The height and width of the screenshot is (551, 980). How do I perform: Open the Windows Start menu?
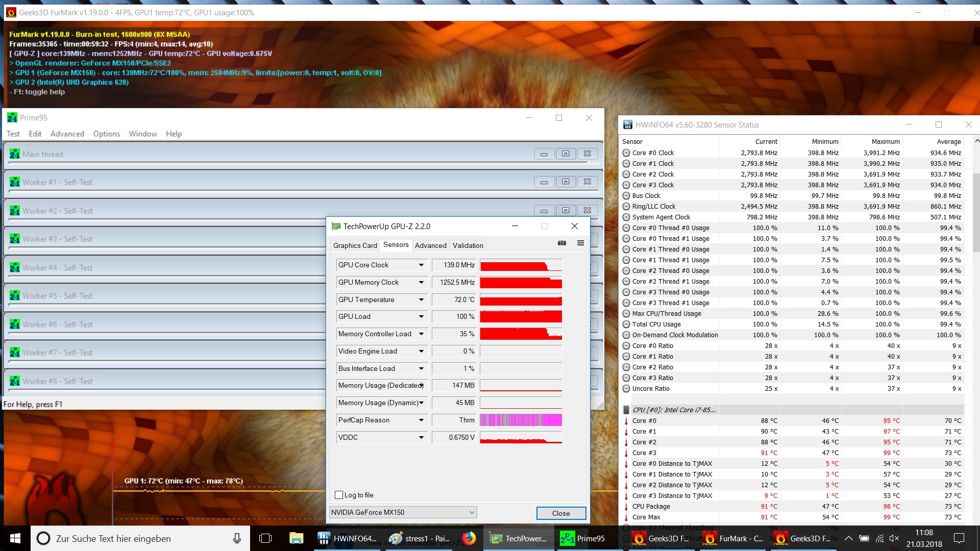click(x=15, y=538)
